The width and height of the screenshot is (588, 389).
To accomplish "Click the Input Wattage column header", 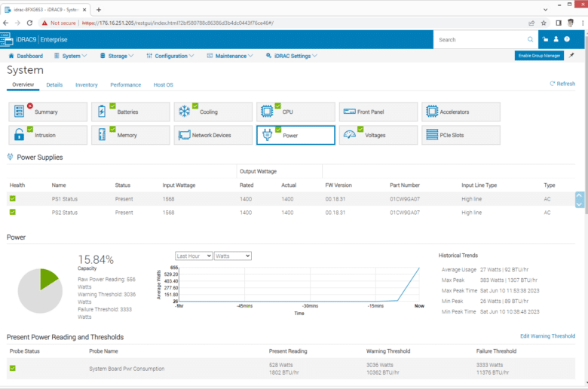I will (179, 185).
